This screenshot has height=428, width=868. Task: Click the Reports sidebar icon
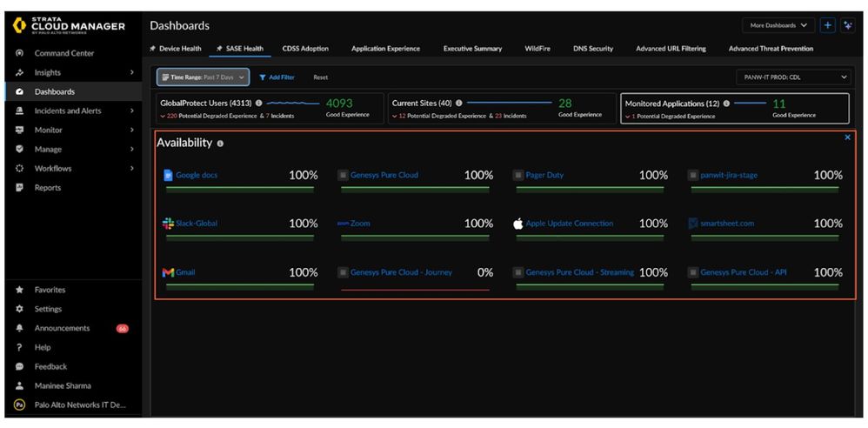click(x=19, y=188)
